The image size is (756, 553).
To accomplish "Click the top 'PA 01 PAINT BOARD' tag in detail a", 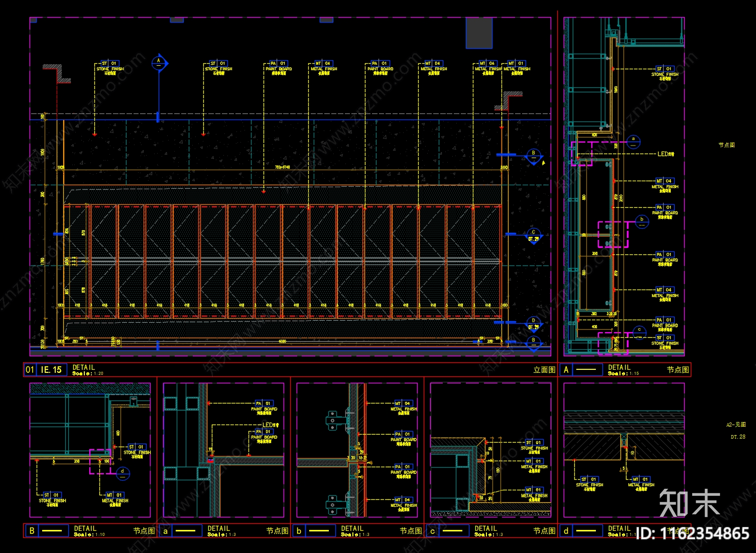I will tap(264, 408).
